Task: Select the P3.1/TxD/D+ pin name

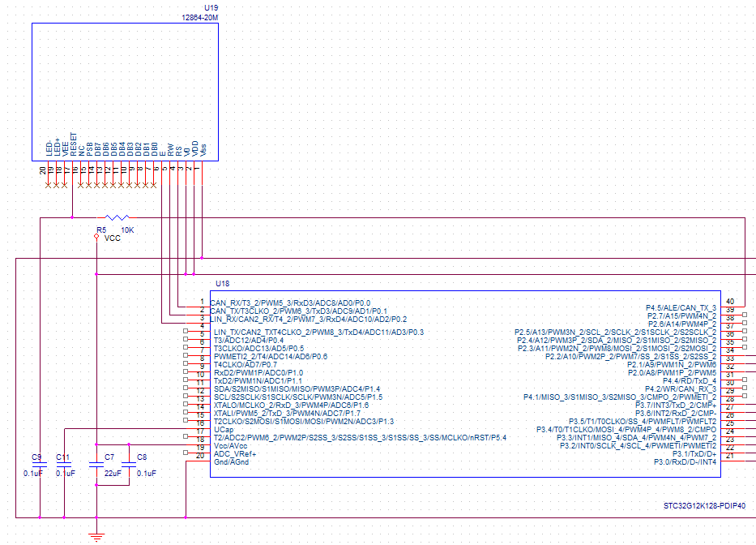Action: point(694,454)
